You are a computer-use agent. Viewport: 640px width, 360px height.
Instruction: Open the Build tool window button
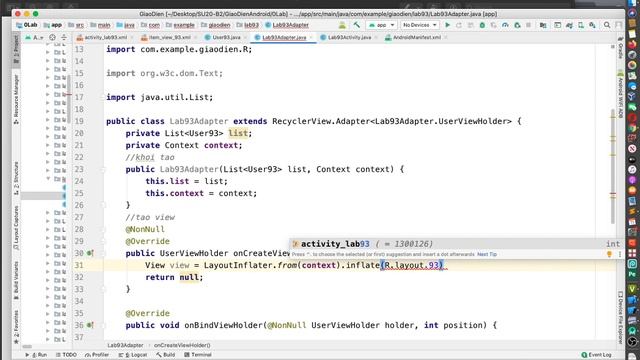(x=166, y=355)
